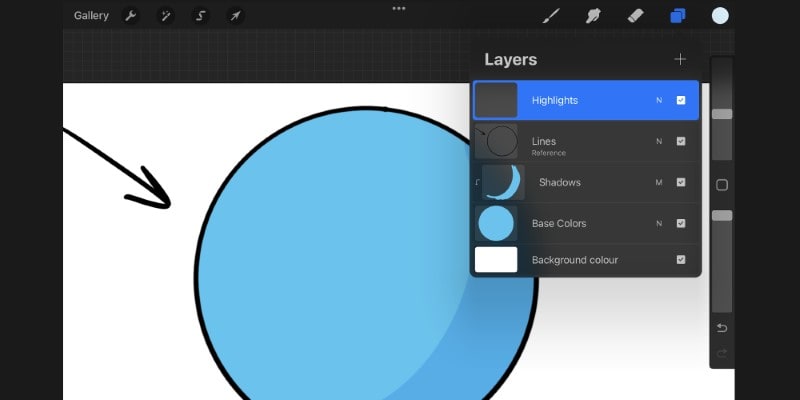Undo the last action
The height and width of the screenshot is (400, 800).
coord(722,328)
